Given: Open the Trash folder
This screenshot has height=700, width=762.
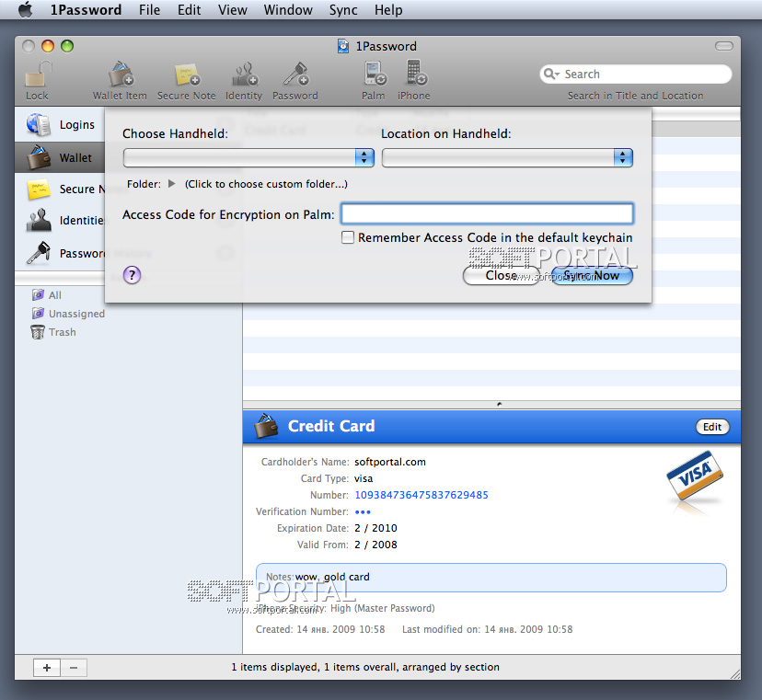Looking at the screenshot, I should point(53,332).
